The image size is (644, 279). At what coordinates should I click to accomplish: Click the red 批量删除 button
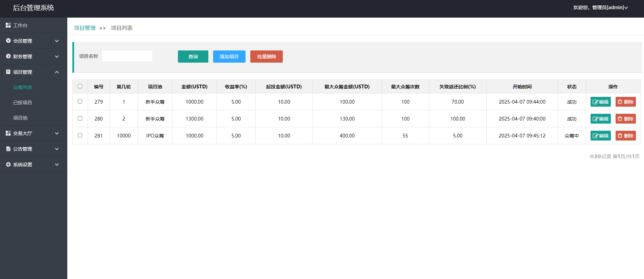tap(266, 57)
